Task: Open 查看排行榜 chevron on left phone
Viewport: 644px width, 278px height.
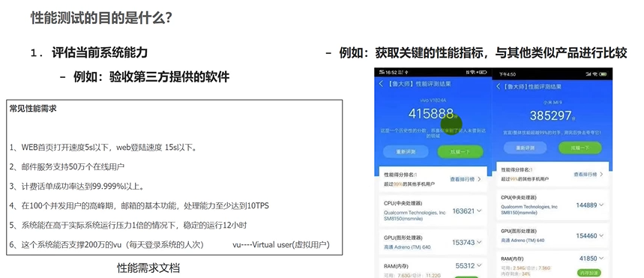Action: (x=479, y=179)
